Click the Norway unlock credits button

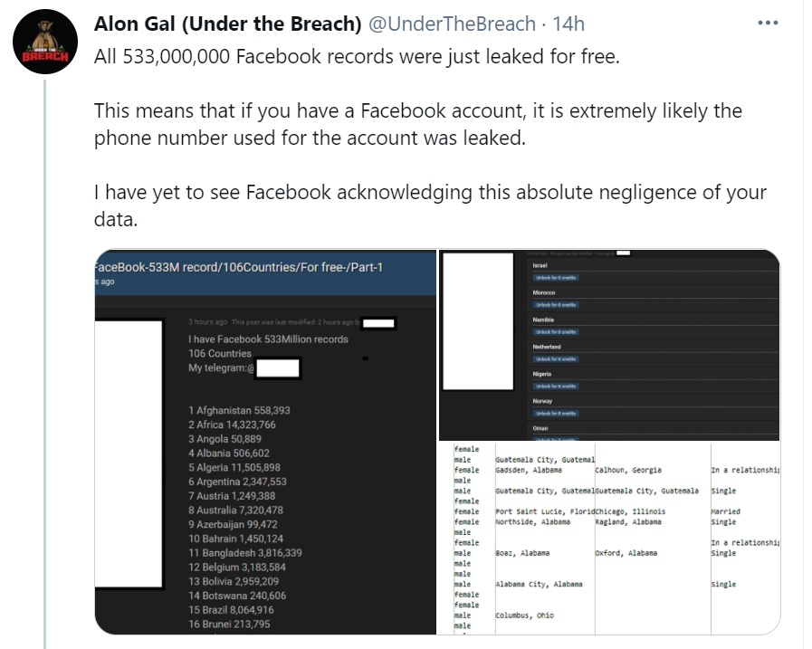tap(556, 414)
